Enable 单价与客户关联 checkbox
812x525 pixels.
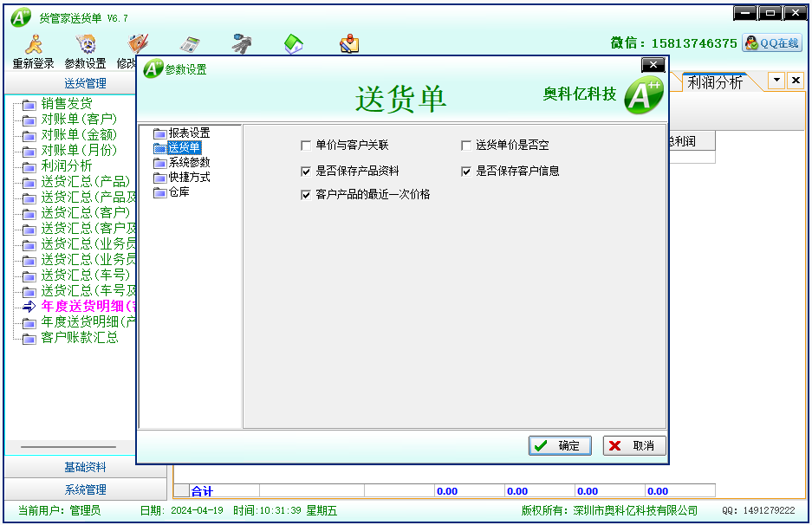click(x=305, y=146)
